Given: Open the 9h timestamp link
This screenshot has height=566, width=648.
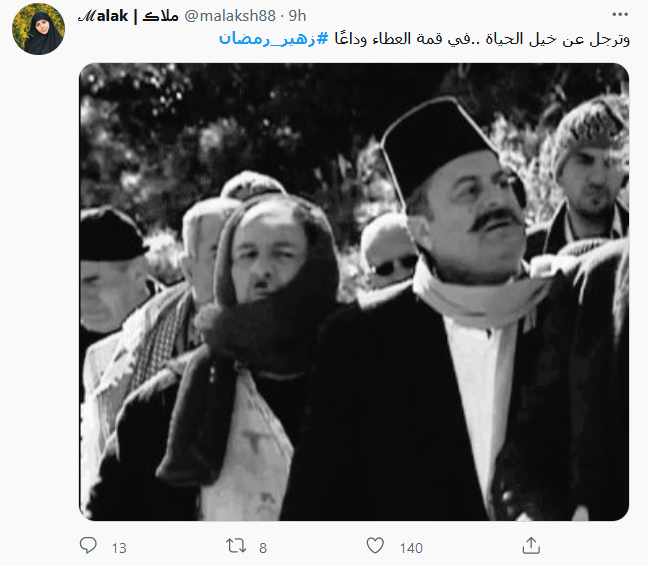Looking at the screenshot, I should pyautogui.click(x=297, y=16).
